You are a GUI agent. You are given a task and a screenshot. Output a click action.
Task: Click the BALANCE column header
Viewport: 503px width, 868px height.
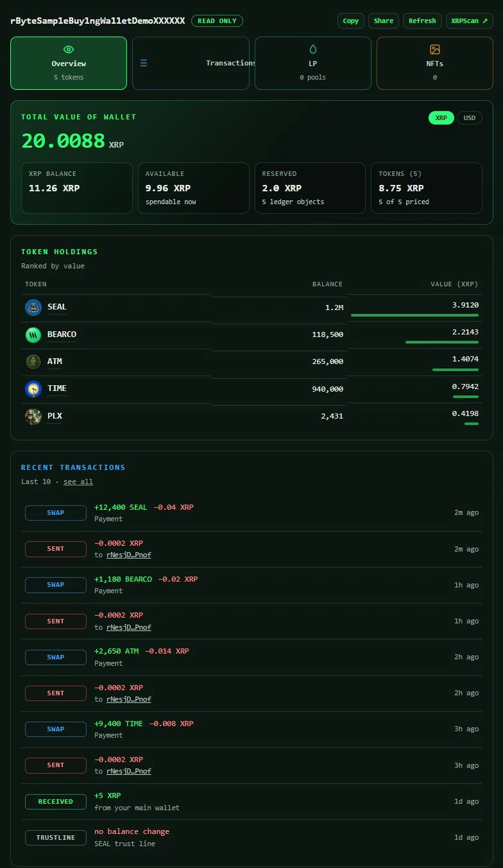click(327, 284)
